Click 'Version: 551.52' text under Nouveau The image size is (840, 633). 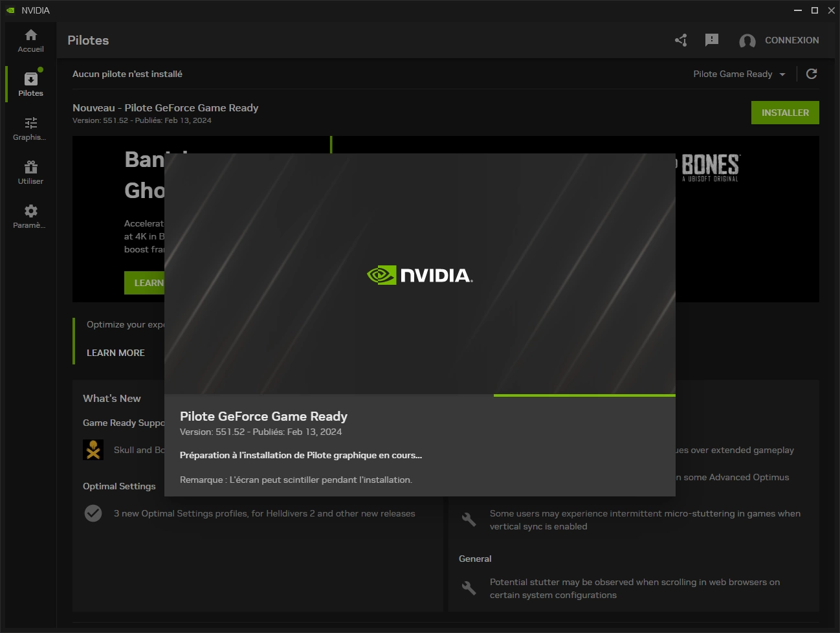(142, 120)
